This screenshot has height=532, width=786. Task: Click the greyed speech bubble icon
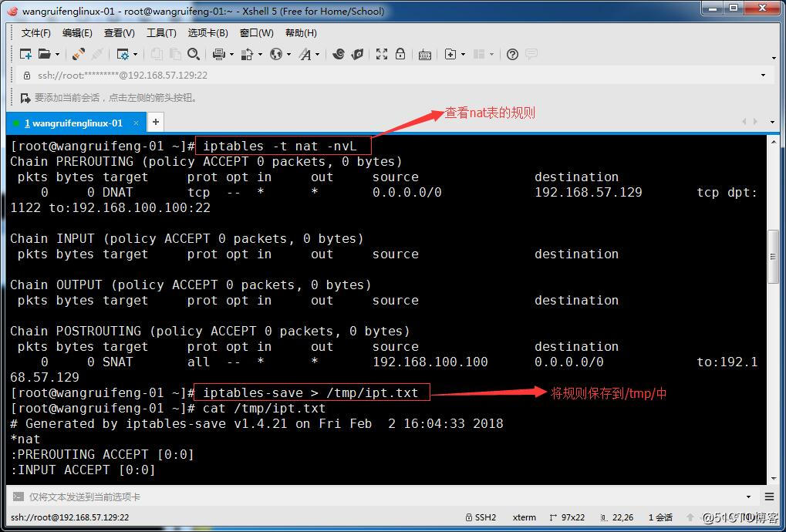pos(531,54)
